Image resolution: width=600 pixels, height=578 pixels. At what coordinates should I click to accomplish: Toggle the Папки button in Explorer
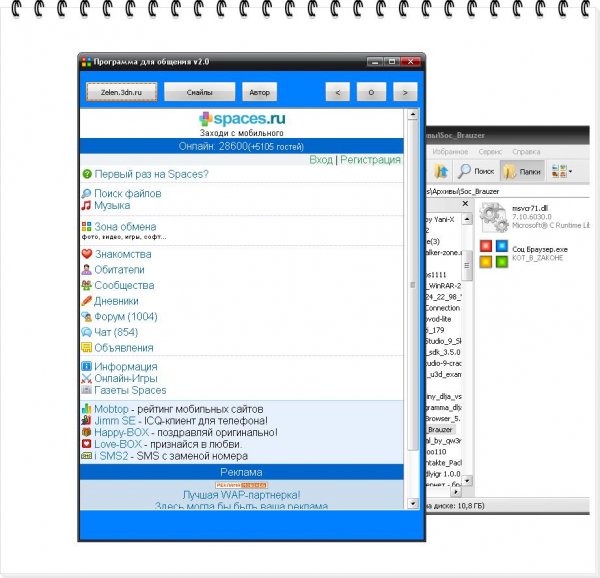pyautogui.click(x=522, y=171)
